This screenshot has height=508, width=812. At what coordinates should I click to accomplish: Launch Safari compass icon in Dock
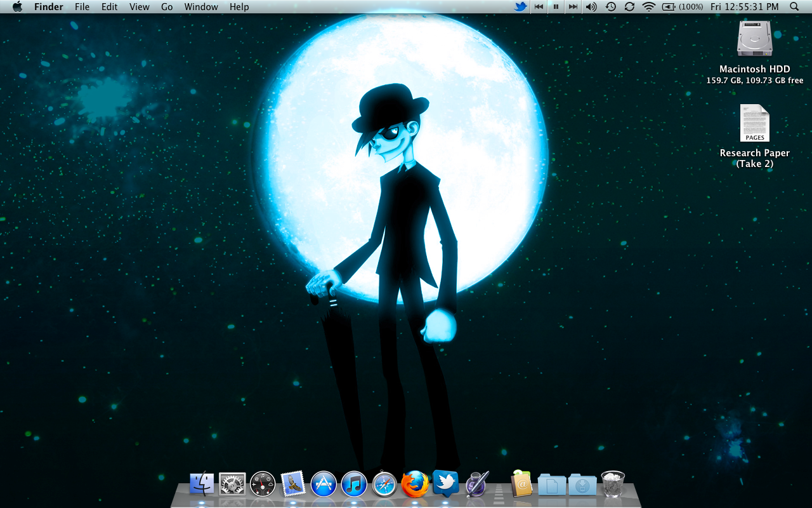point(384,484)
